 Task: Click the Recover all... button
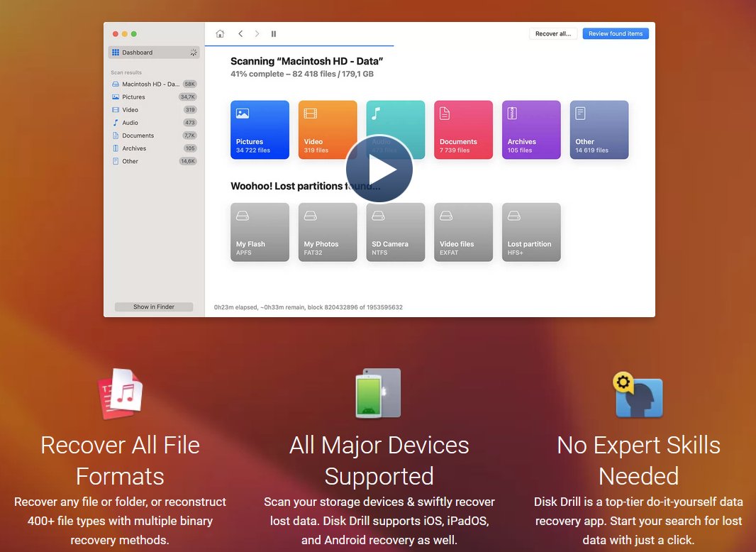pyautogui.click(x=553, y=34)
